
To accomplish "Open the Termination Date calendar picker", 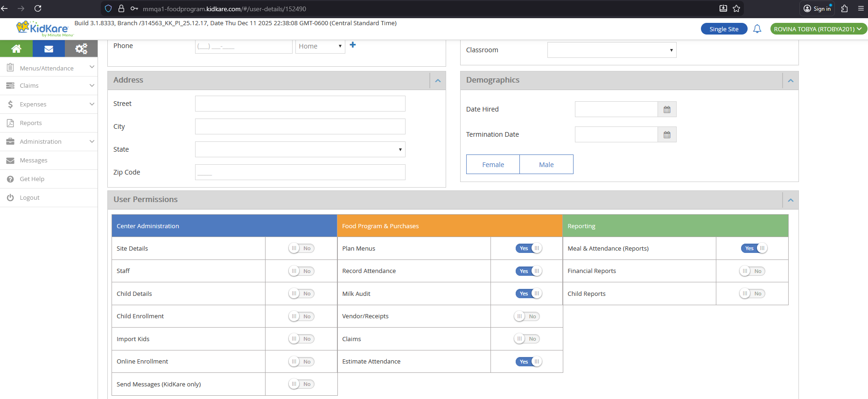I will click(667, 134).
